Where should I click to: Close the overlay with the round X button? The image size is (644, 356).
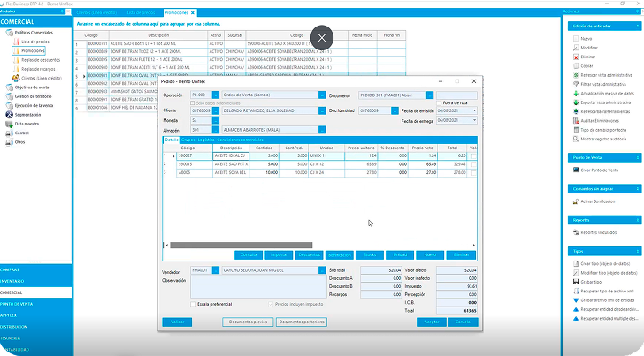[322, 37]
